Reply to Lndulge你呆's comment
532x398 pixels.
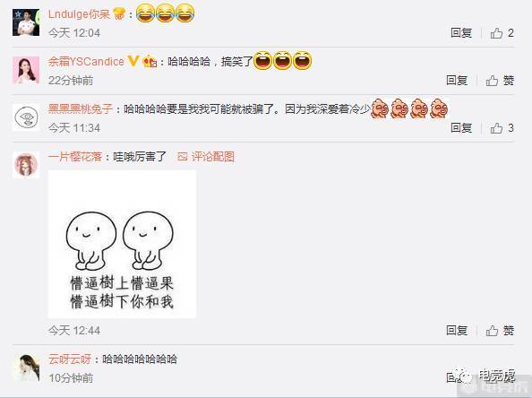point(461,33)
